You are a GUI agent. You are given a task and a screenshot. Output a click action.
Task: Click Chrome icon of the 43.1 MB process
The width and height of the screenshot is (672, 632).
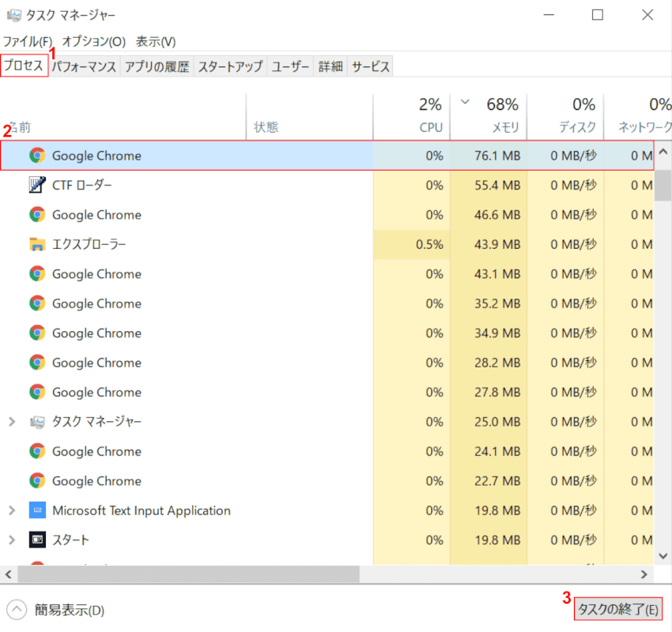(x=37, y=273)
